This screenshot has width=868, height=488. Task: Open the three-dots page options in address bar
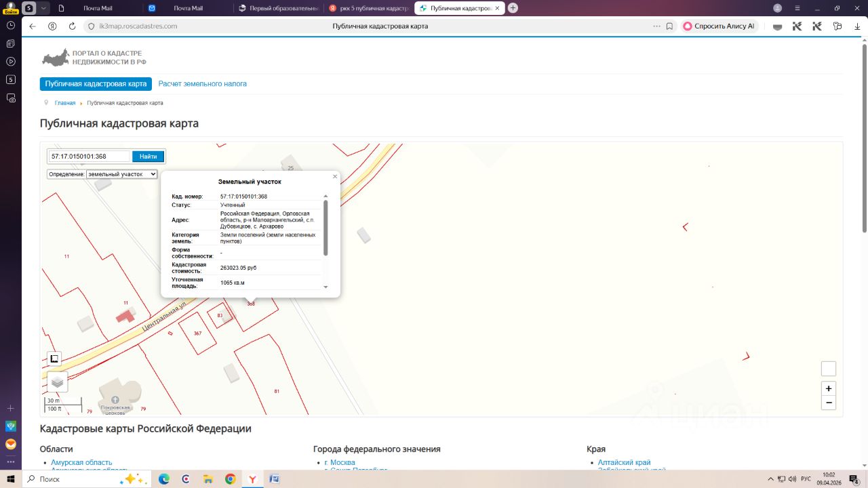click(656, 26)
